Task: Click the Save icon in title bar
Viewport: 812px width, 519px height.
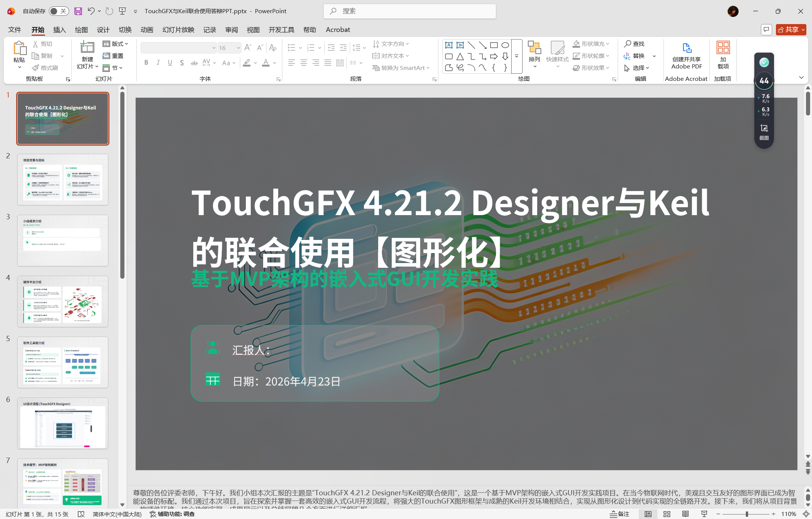Action: 78,11
